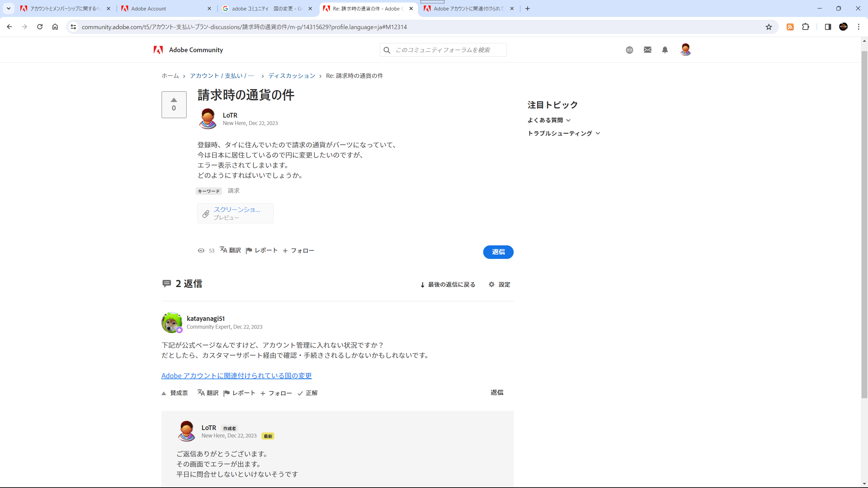Open the extensions puzzle icon
The width and height of the screenshot is (868, 488).
point(806,27)
